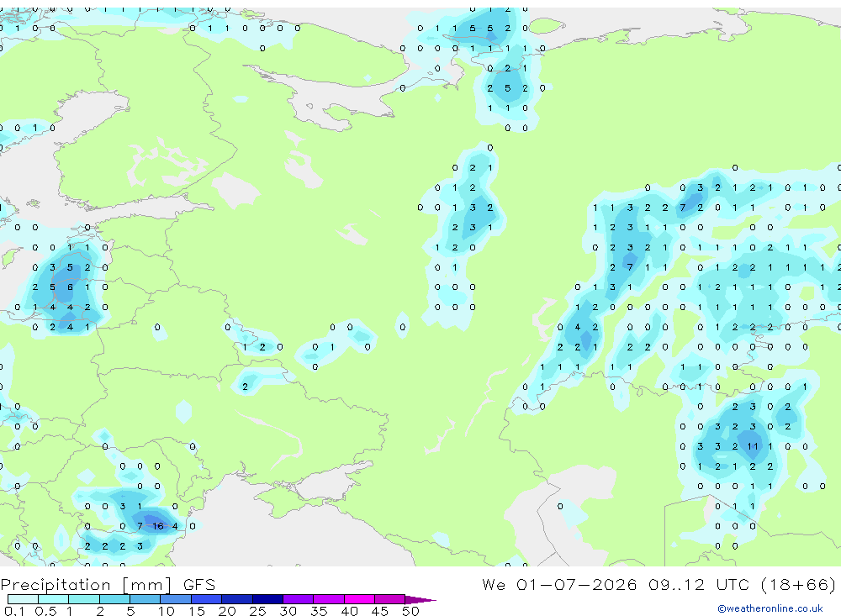Image resolution: width=841 pixels, height=616 pixels.
Task: Click the legend label '10'
Action: 166,611
